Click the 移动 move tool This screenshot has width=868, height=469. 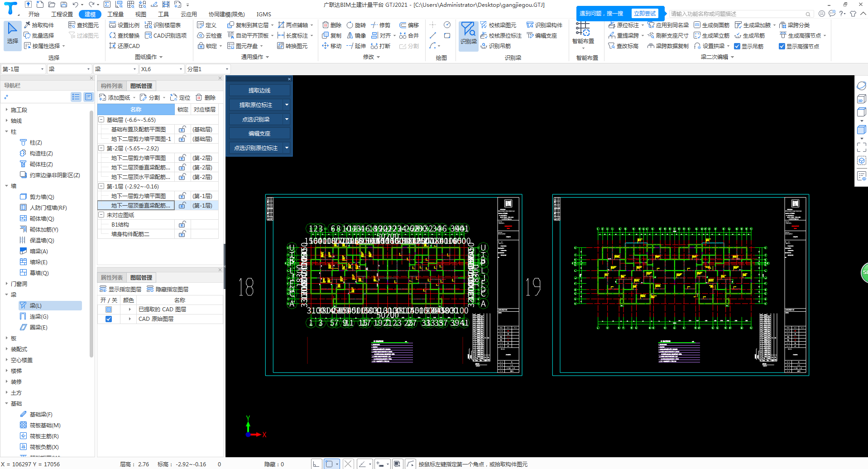click(x=331, y=46)
